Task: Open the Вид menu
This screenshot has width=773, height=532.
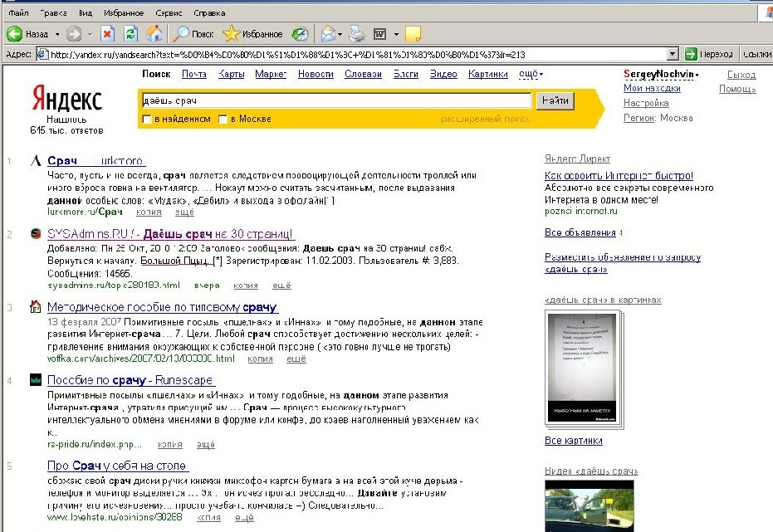Action: [x=86, y=12]
